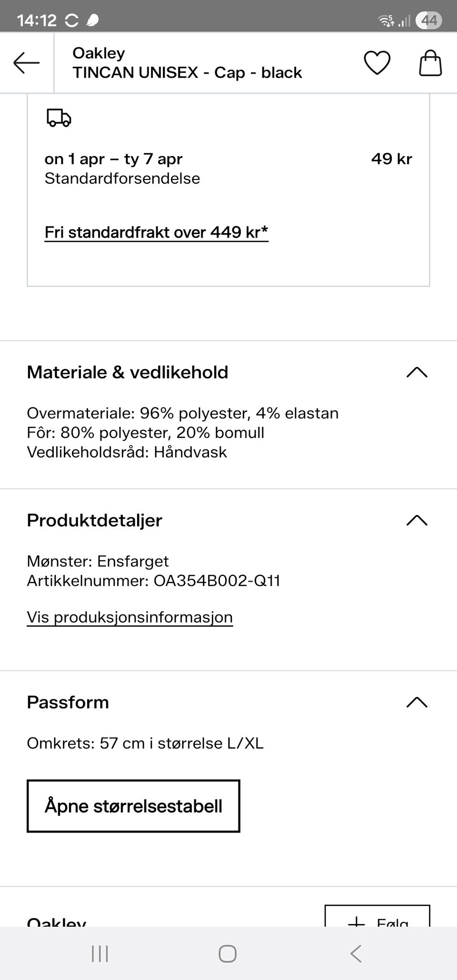Add cap to wishlist with heart icon
457x980 pixels.
pyautogui.click(x=377, y=63)
